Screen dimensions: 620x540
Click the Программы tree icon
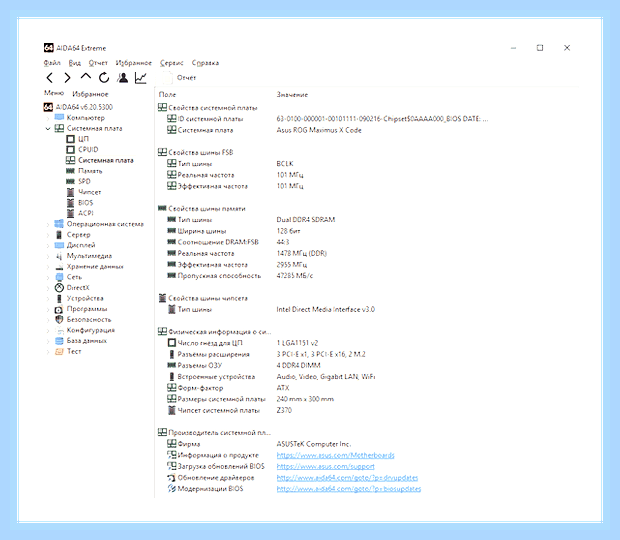point(59,309)
